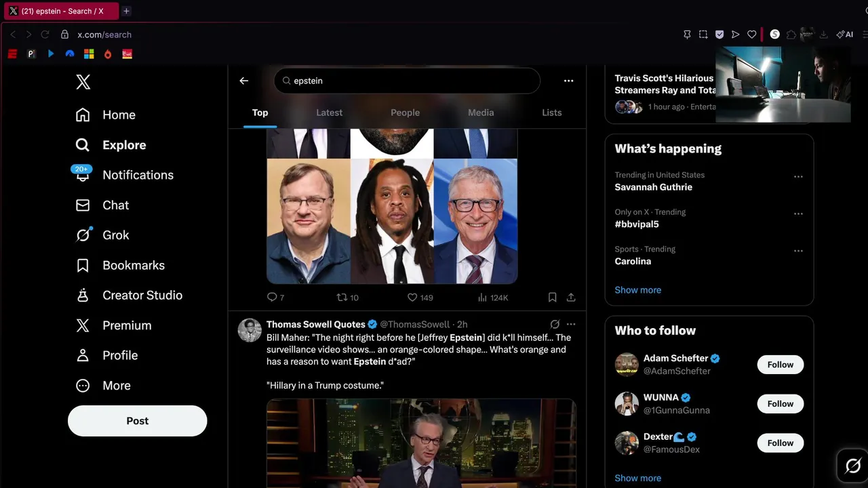
Task: Open the More menu in sidebar
Action: point(103,385)
